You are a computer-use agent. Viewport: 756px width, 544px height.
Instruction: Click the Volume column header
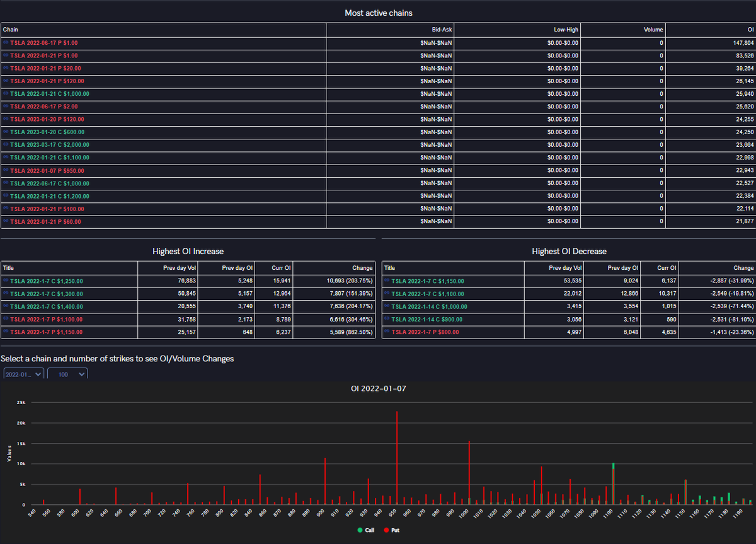click(622, 30)
